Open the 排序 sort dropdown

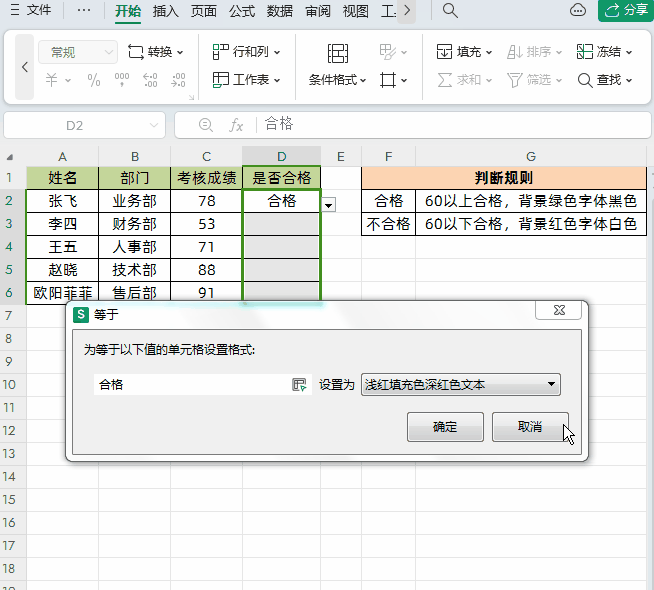534,52
